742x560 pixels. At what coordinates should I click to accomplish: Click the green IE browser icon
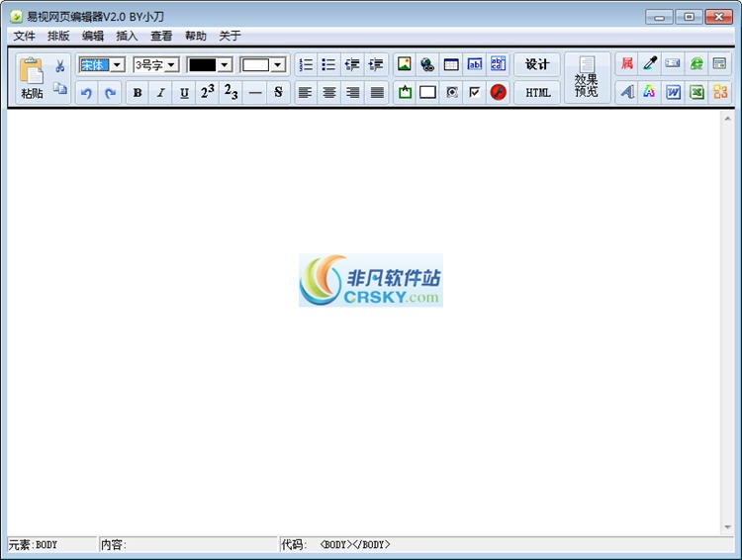[696, 64]
